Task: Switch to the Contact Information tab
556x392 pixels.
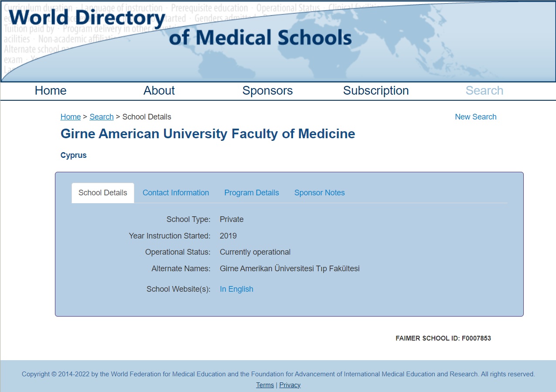Action: tap(176, 193)
